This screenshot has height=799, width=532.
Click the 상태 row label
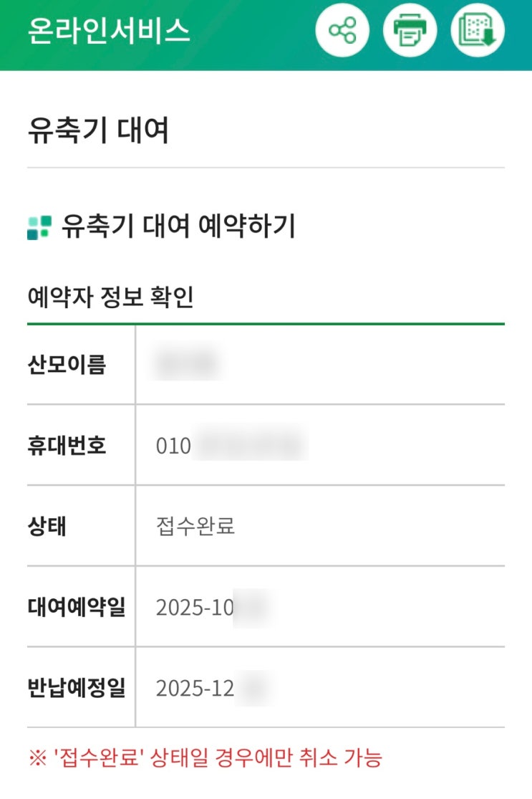(x=47, y=527)
